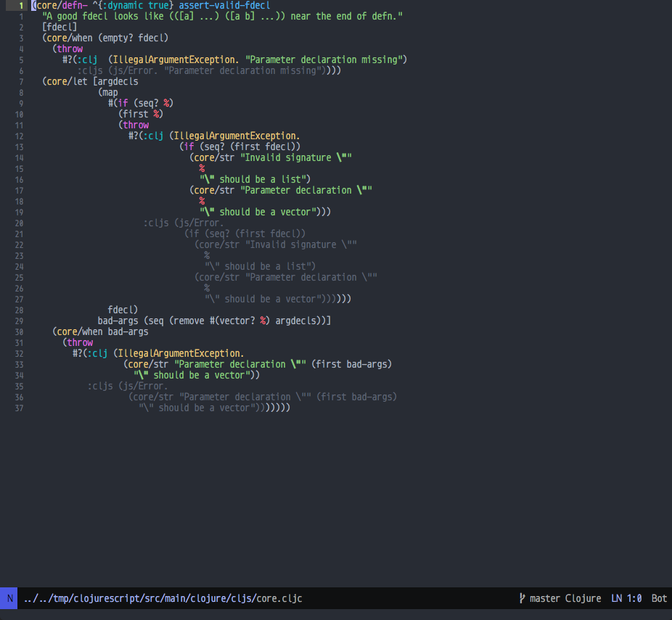This screenshot has width=672, height=620.
Task: Click "Parameter declaration" string on line 17
Action: (x=306, y=190)
